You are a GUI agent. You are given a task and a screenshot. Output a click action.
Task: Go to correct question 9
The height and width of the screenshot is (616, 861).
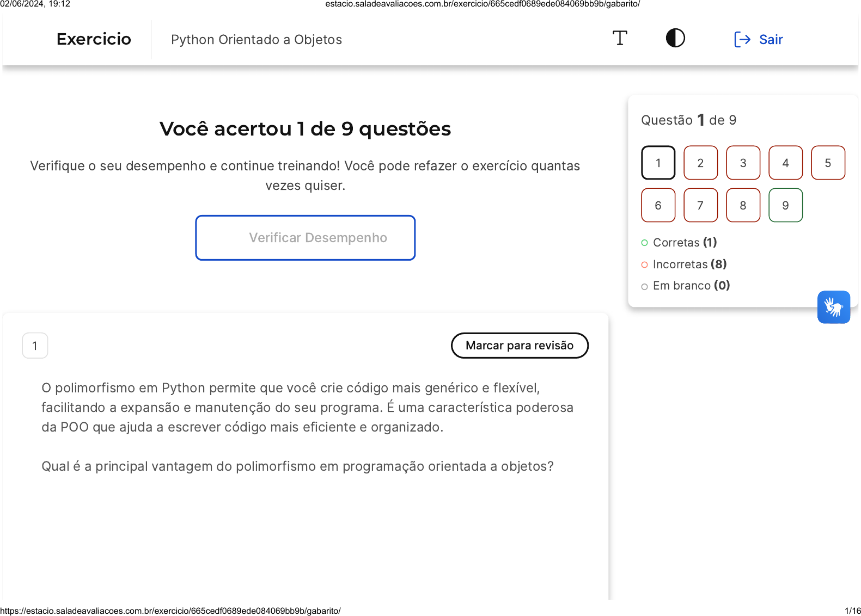pos(785,205)
